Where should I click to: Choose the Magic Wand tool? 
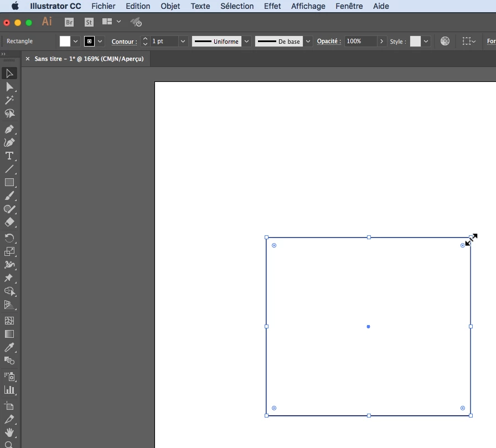[x=9, y=100]
